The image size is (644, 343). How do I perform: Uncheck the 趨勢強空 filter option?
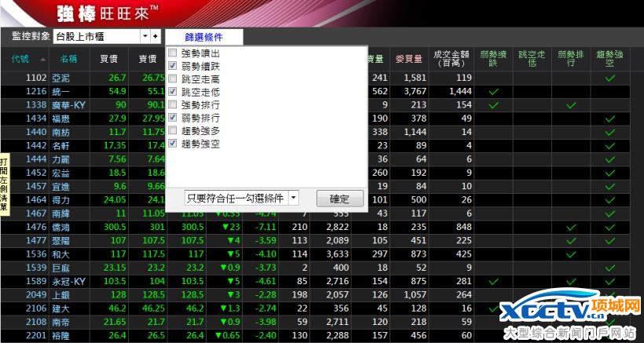click(x=172, y=144)
